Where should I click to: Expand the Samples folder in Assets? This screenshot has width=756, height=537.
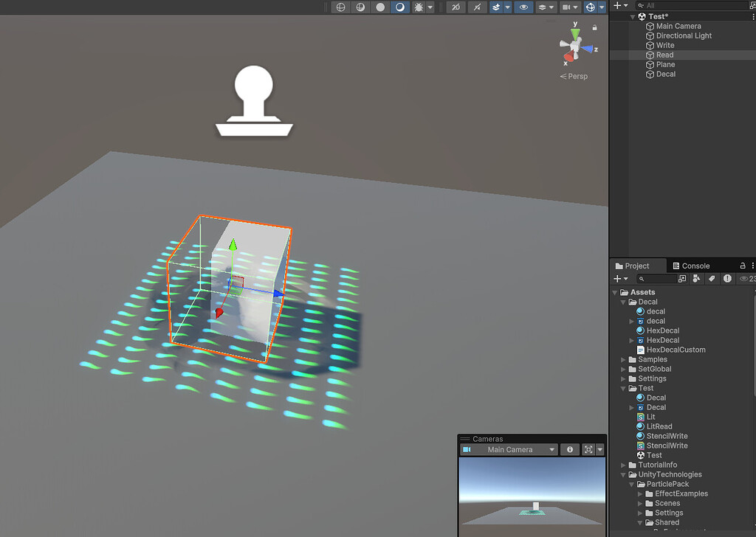coord(624,359)
